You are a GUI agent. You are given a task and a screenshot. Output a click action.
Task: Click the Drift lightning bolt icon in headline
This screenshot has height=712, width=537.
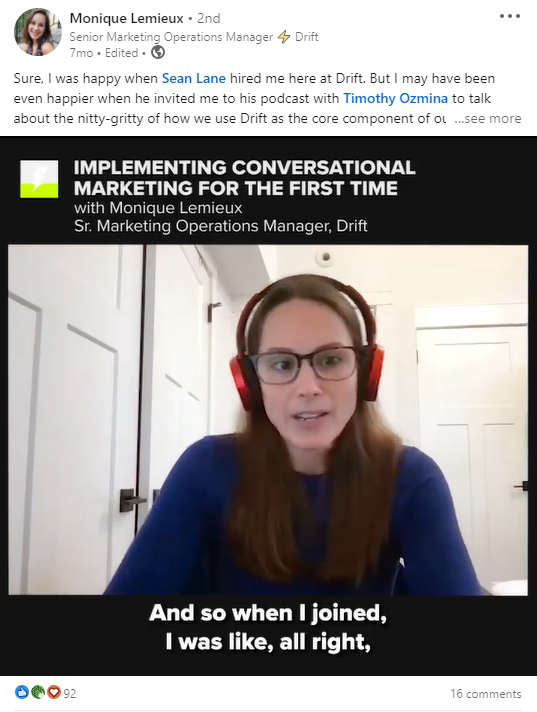[284, 37]
